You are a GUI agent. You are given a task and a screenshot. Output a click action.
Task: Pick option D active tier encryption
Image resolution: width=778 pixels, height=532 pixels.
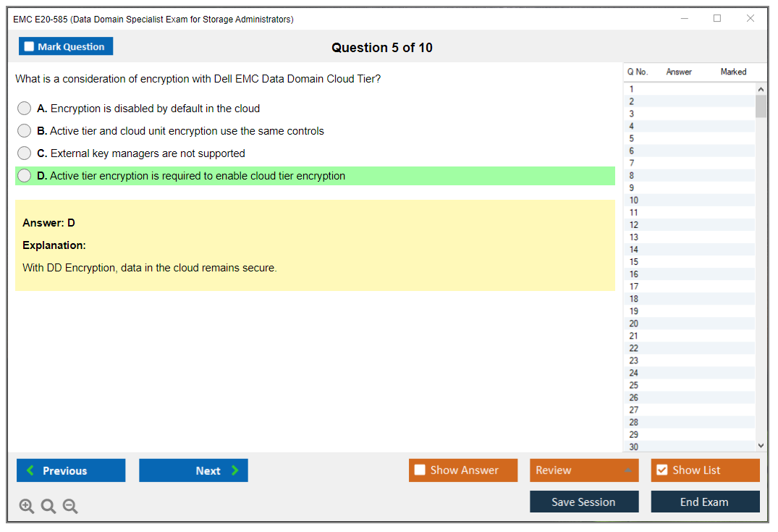[25, 176]
